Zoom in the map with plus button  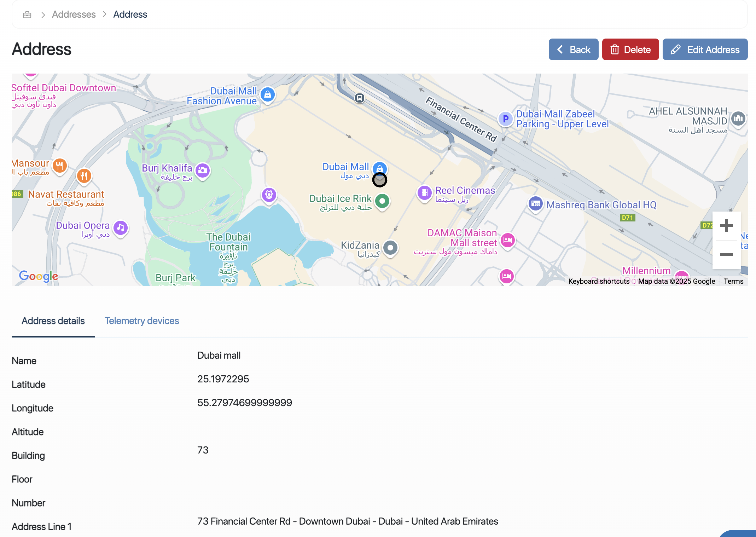point(726,226)
